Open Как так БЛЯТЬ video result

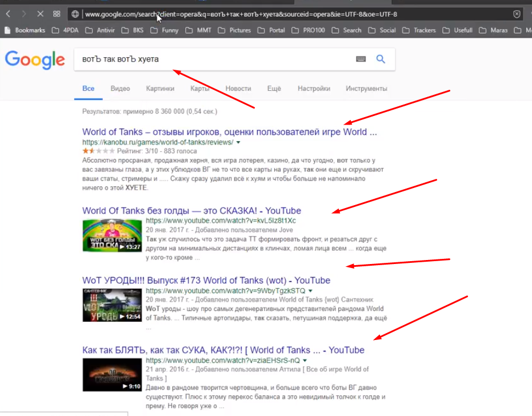coord(223,350)
